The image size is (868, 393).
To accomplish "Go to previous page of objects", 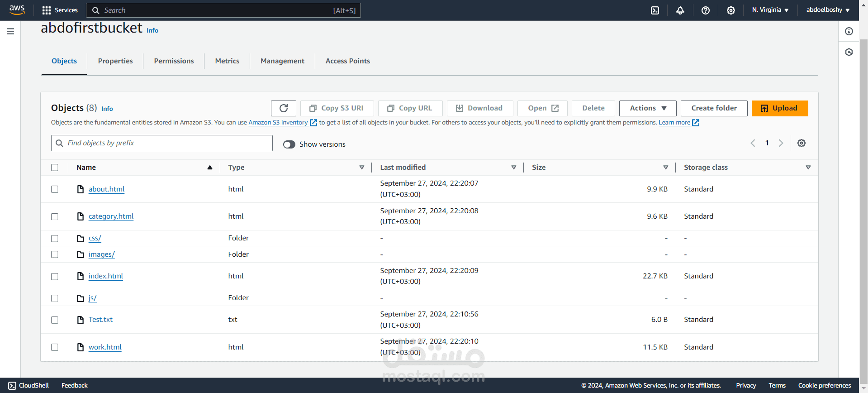I will pos(753,143).
